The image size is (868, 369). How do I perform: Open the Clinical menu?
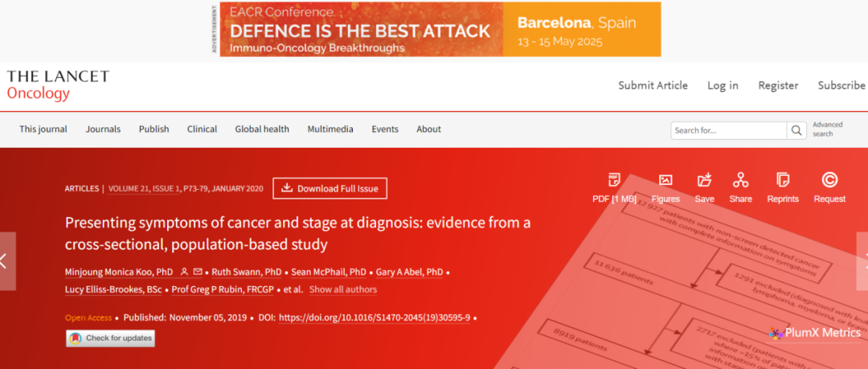pyautogui.click(x=202, y=129)
